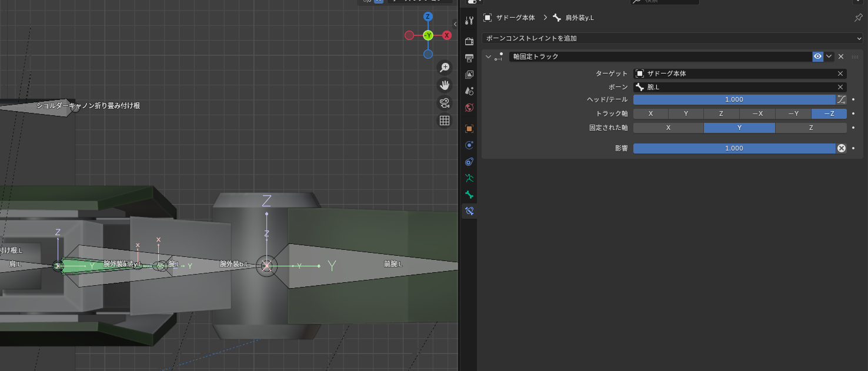Open the Bone properties green bone icon
The height and width of the screenshot is (371, 868).
[469, 195]
